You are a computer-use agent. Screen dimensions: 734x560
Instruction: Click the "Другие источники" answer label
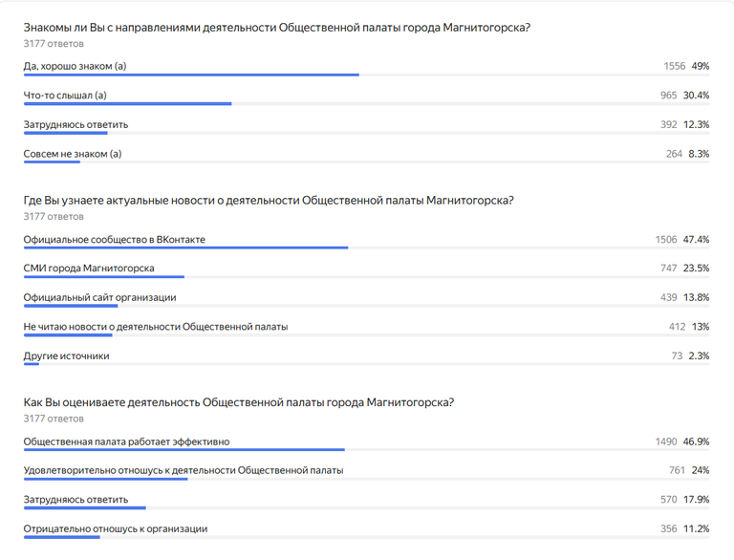[66, 355]
